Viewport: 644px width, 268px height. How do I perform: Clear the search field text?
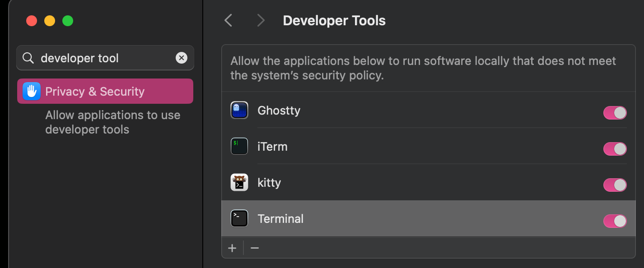coord(182,58)
